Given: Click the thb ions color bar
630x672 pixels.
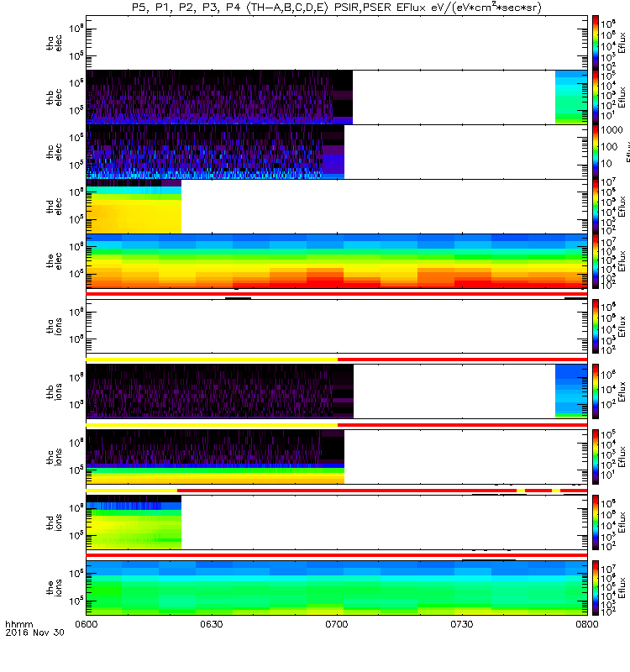Looking at the screenshot, I should pos(596,391).
